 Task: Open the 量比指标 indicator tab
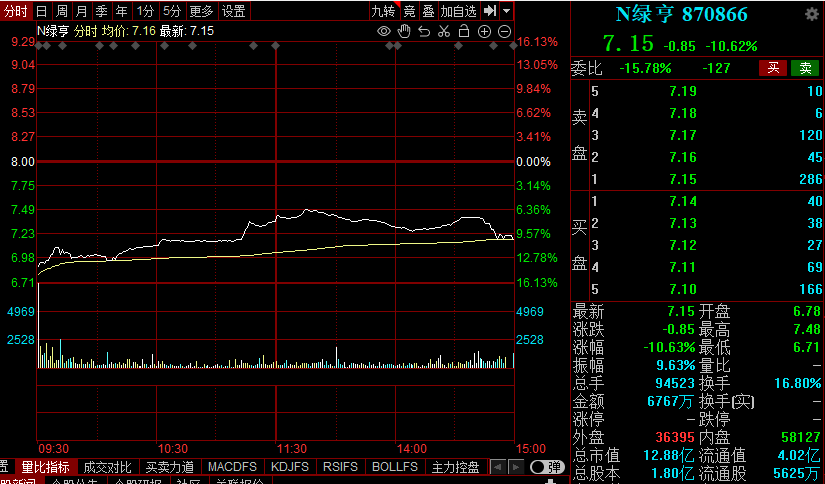tap(46, 467)
